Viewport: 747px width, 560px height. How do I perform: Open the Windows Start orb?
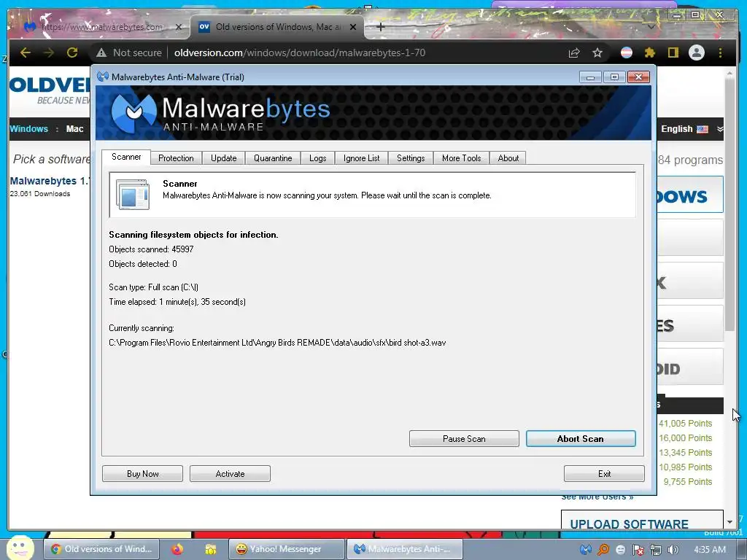coord(20,548)
